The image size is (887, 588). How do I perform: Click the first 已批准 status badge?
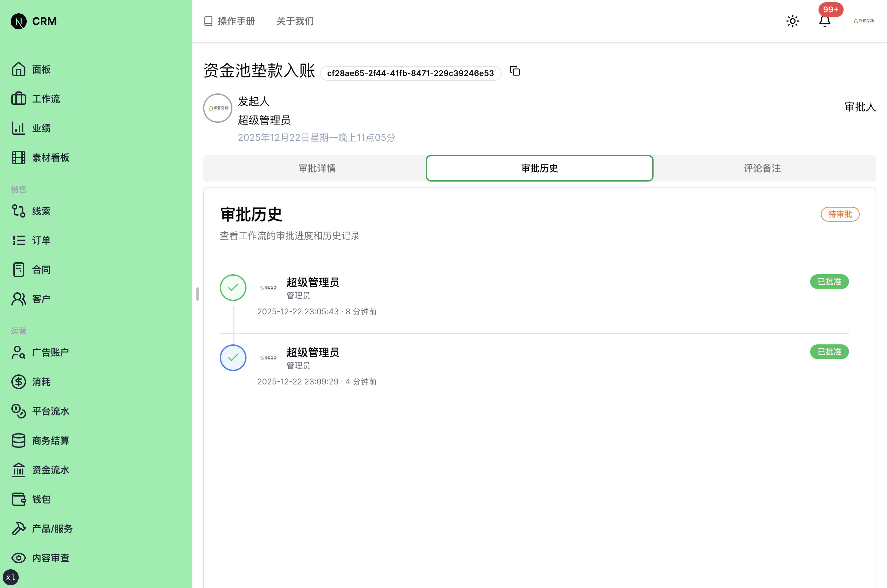click(x=829, y=282)
